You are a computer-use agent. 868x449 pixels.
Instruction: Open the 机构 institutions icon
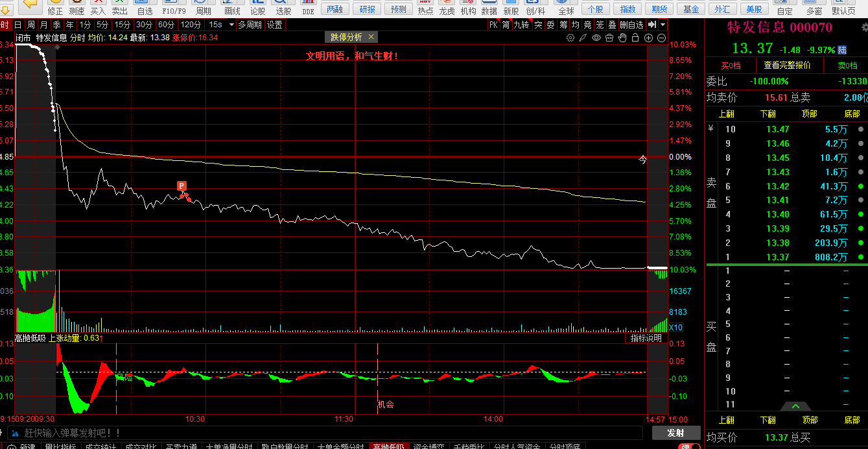point(468,8)
